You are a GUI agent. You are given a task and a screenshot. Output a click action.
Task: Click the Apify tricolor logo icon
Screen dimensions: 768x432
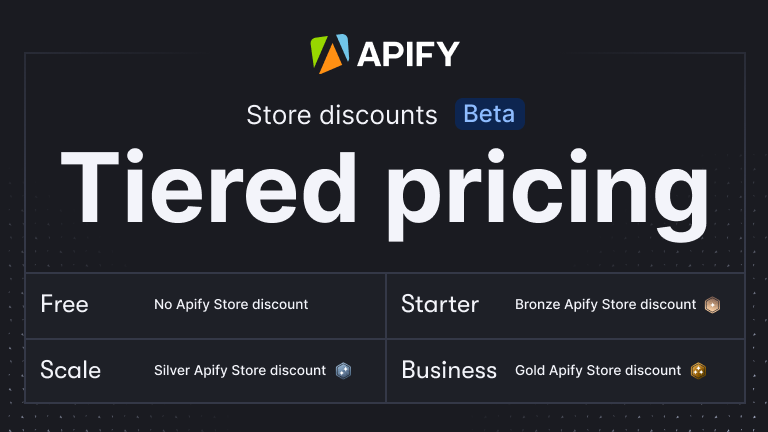[330, 53]
